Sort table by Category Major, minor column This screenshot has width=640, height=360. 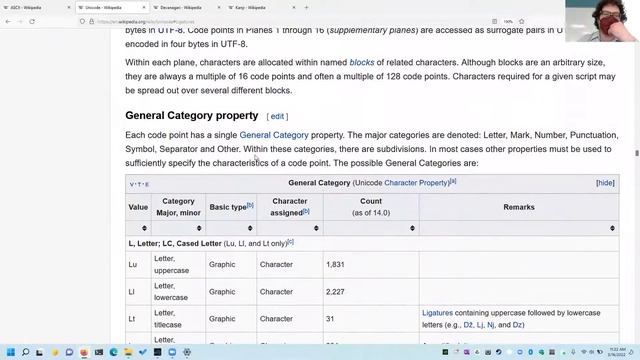[x=199, y=228]
